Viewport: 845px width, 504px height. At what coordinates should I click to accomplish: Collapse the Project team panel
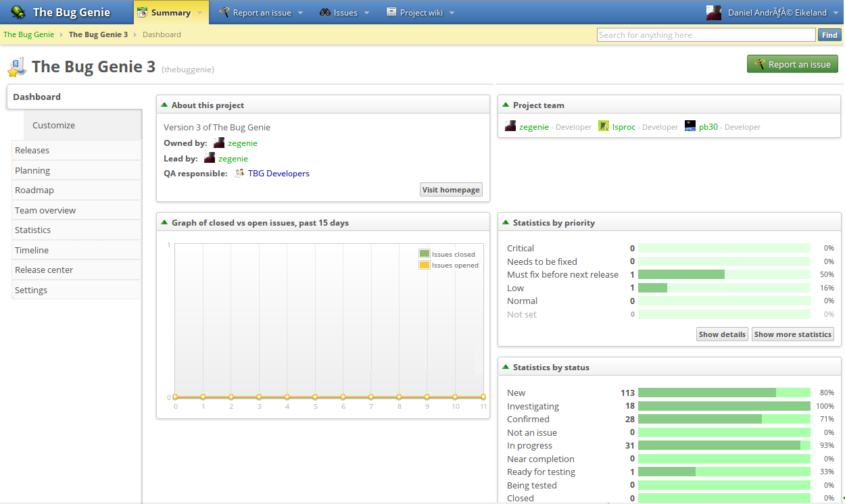[x=506, y=105]
